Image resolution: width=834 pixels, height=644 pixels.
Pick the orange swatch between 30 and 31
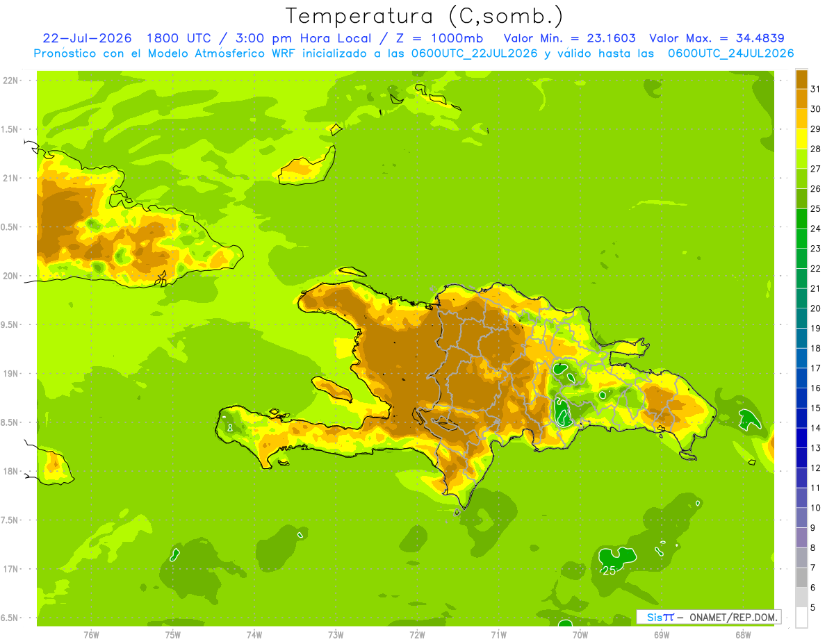pyautogui.click(x=801, y=99)
